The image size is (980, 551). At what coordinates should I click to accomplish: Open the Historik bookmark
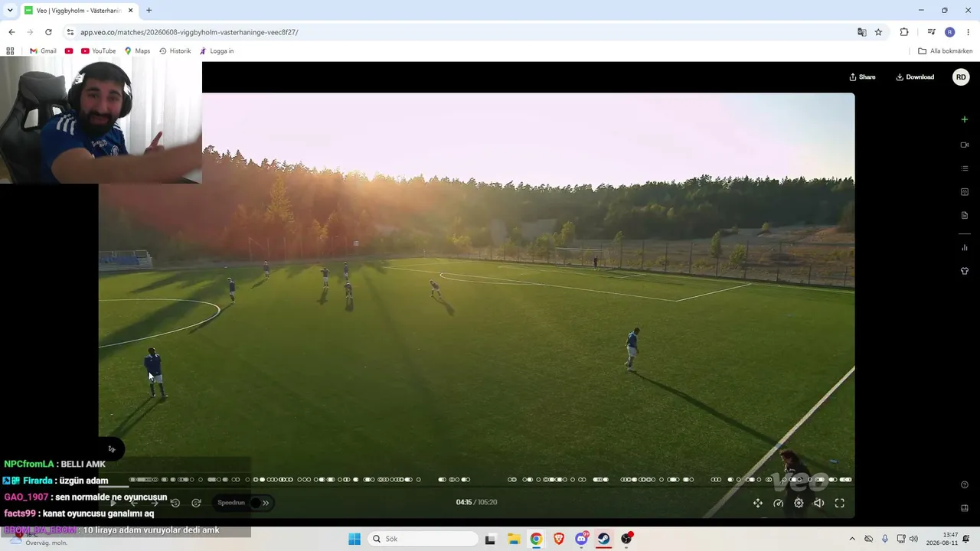(x=175, y=51)
